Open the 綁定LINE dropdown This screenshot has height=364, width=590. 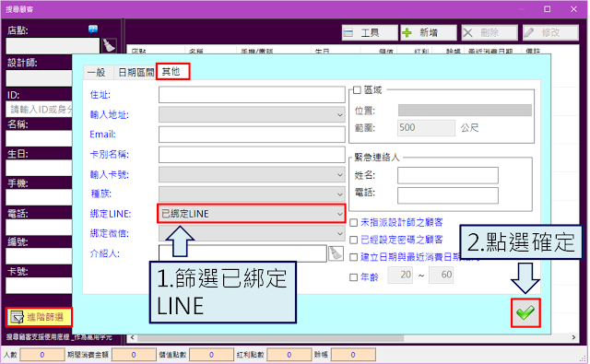[252, 214]
